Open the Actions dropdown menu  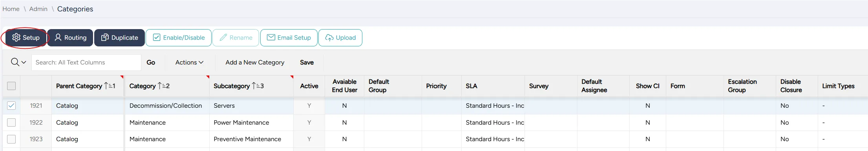(x=189, y=63)
